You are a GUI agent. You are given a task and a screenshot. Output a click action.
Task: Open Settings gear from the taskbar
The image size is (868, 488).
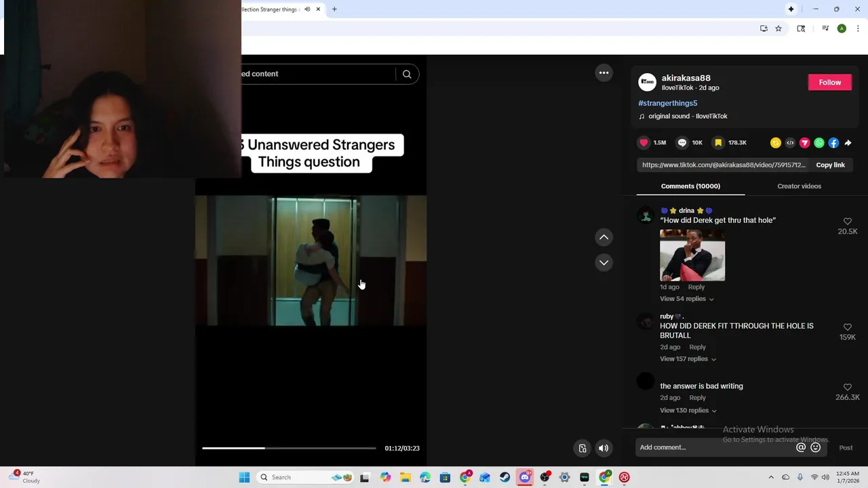click(564, 477)
